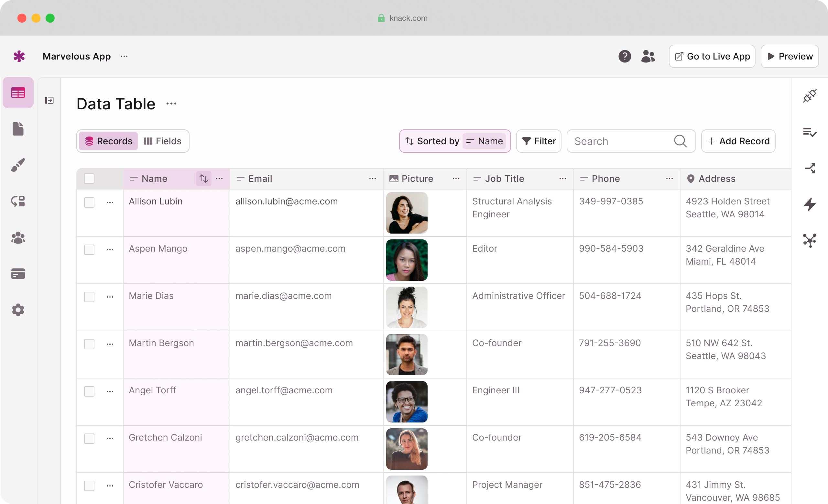
Task: Click the network nodes icon on right rail
Action: [x=810, y=240]
